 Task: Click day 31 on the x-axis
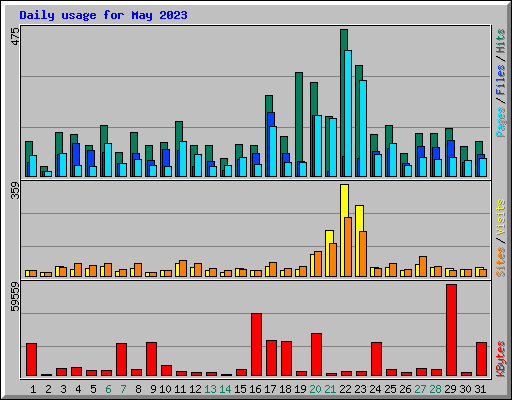pyautogui.click(x=480, y=389)
